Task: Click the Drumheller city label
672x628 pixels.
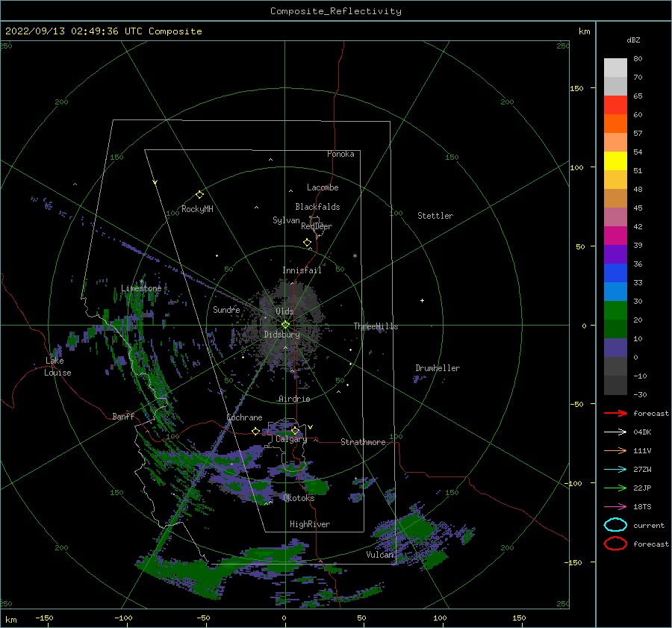Action: coord(437,368)
